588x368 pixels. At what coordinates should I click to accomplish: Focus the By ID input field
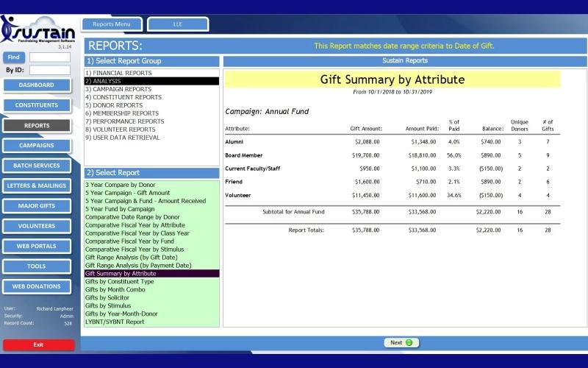(x=50, y=70)
